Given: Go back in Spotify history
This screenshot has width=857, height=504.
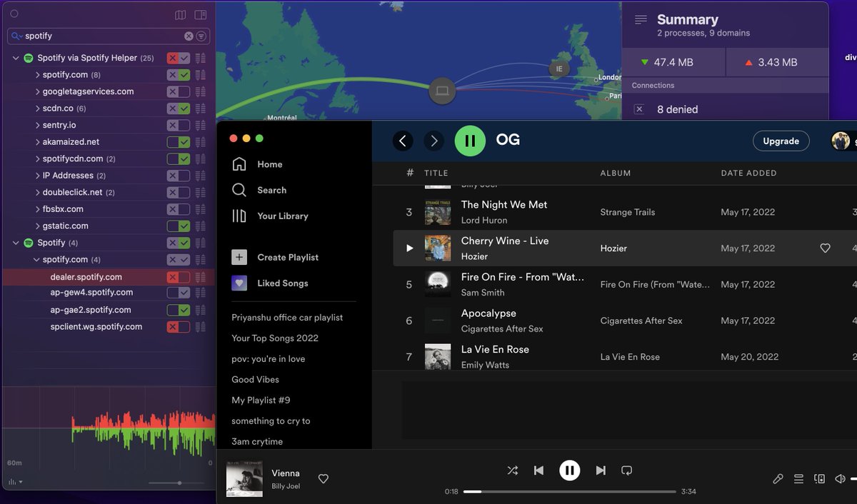Looking at the screenshot, I should click(x=403, y=141).
